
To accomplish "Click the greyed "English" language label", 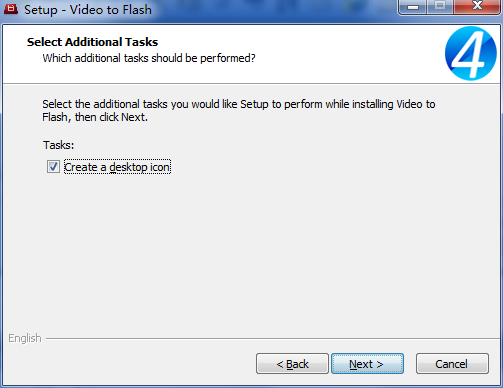I will (25, 338).
